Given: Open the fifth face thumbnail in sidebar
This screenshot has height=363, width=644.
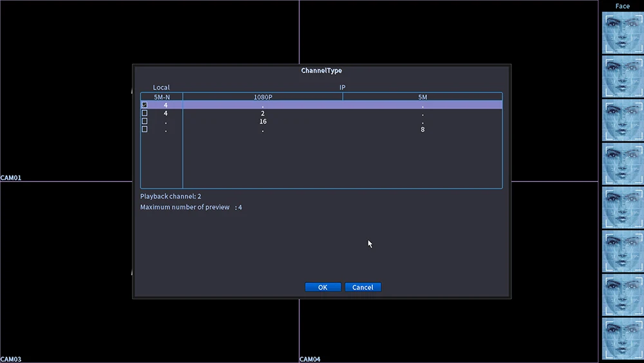Looking at the screenshot, I should coord(623,207).
